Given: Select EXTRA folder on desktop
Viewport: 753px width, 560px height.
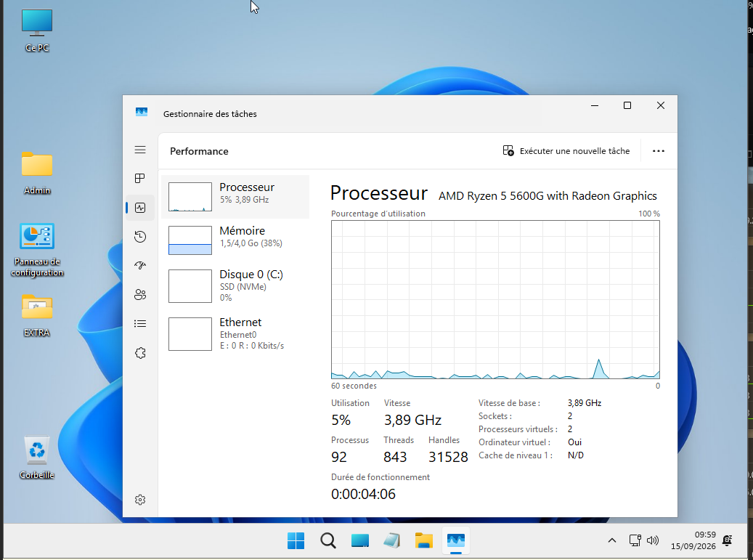Looking at the screenshot, I should 37,315.
